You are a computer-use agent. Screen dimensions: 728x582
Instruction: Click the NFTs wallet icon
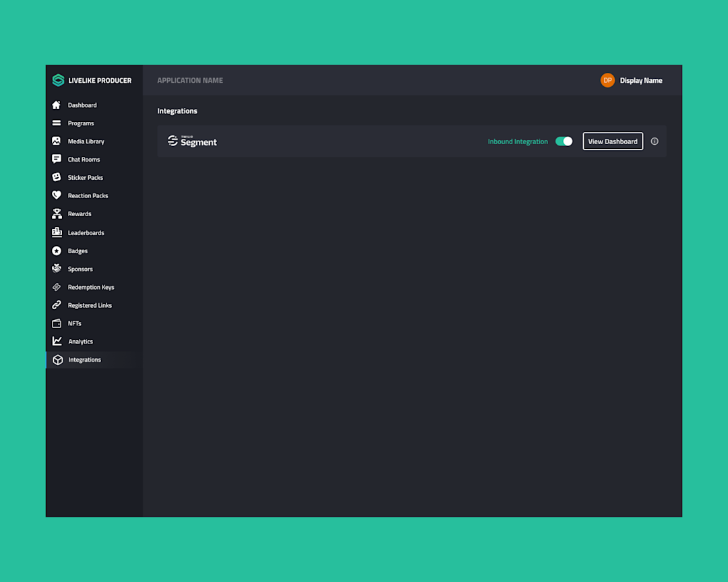coord(56,323)
